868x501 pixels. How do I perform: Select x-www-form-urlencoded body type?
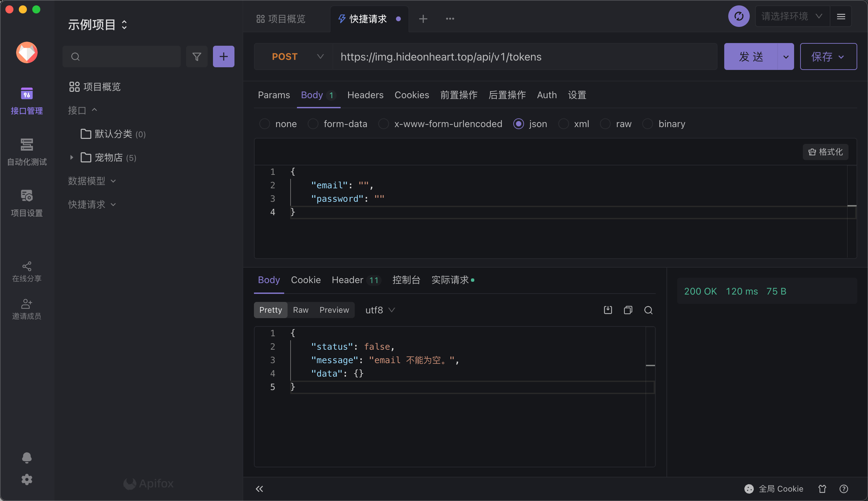coord(440,124)
